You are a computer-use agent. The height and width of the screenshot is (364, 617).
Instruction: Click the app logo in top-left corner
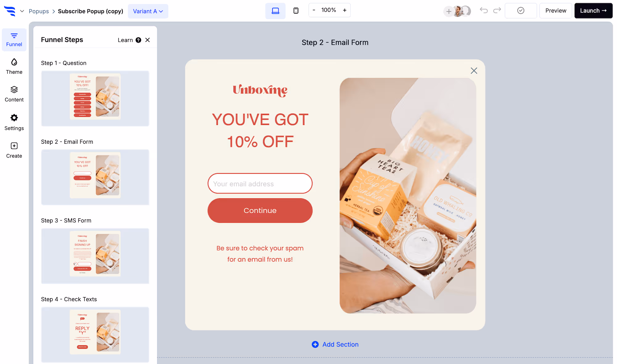click(10, 11)
